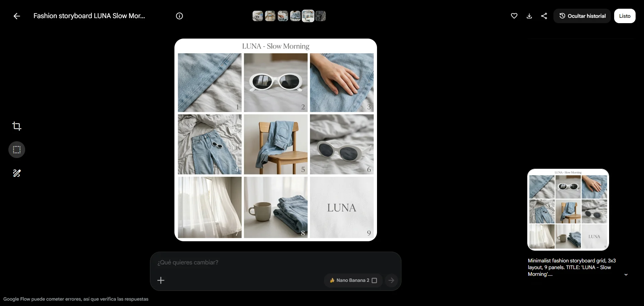The width and height of the screenshot is (644, 306).
Task: Submit the edit with the arrow button
Action: pos(391,280)
